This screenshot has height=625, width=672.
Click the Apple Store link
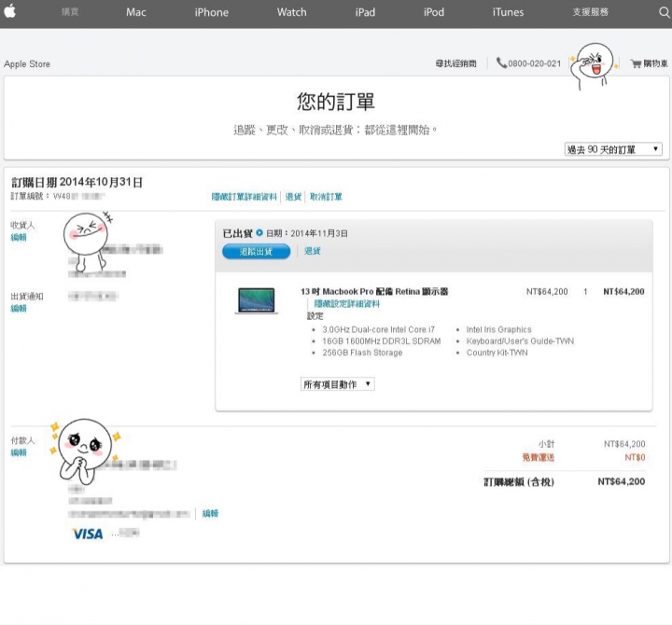27,63
